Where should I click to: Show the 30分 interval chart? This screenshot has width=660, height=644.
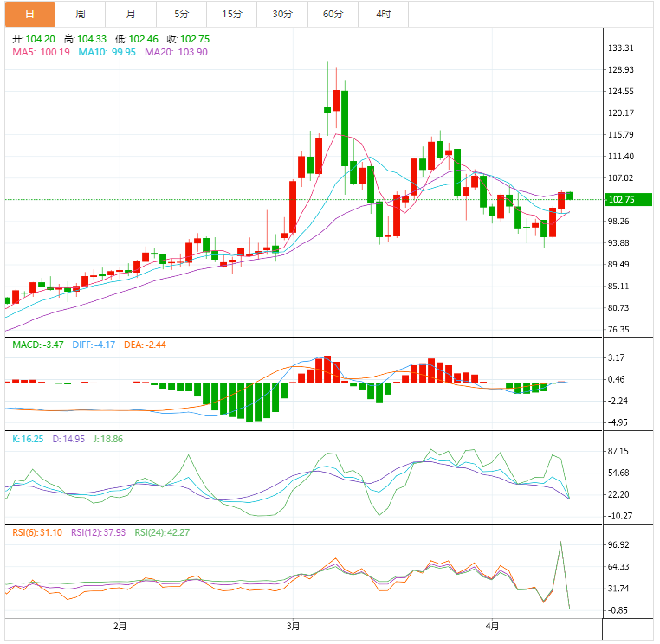coord(282,14)
